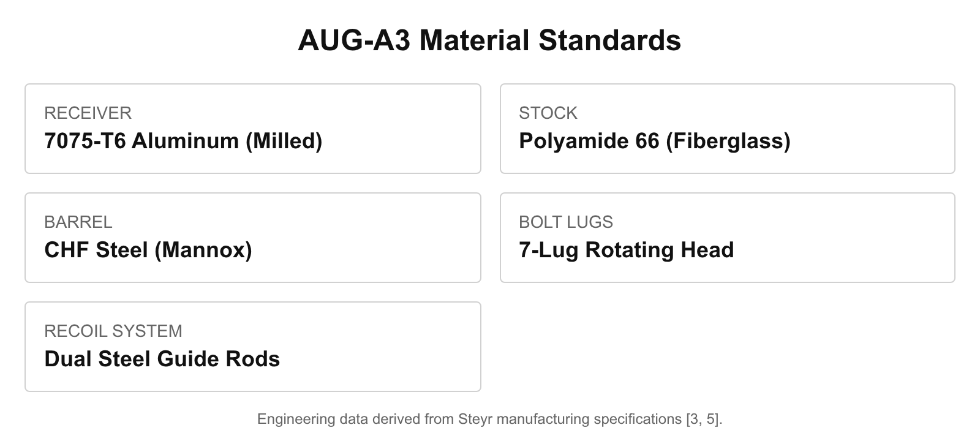The width and height of the screenshot is (980, 441).
Task: Click the word "(Fiberglass)" in the stock card
Action: [728, 141]
